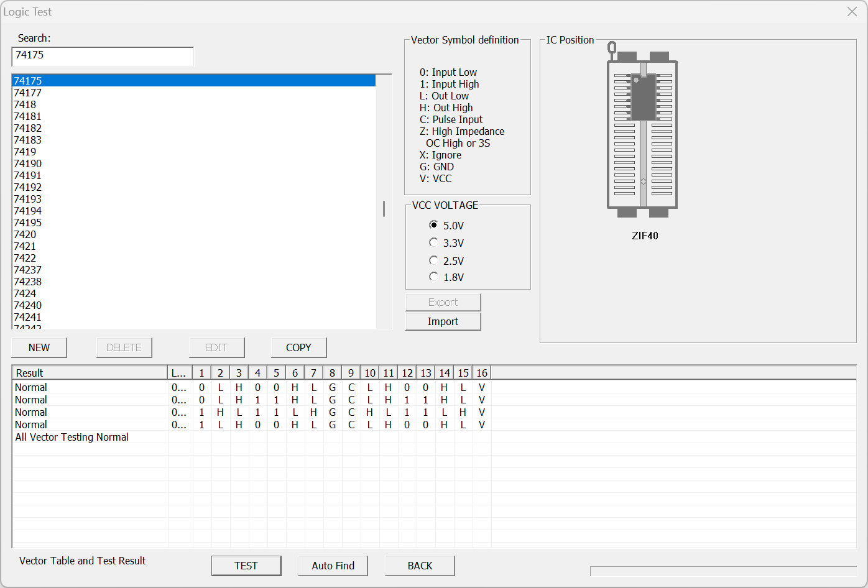This screenshot has height=588, width=868.
Task: Click 'V: VCC' symbol definition text
Action: pos(436,178)
